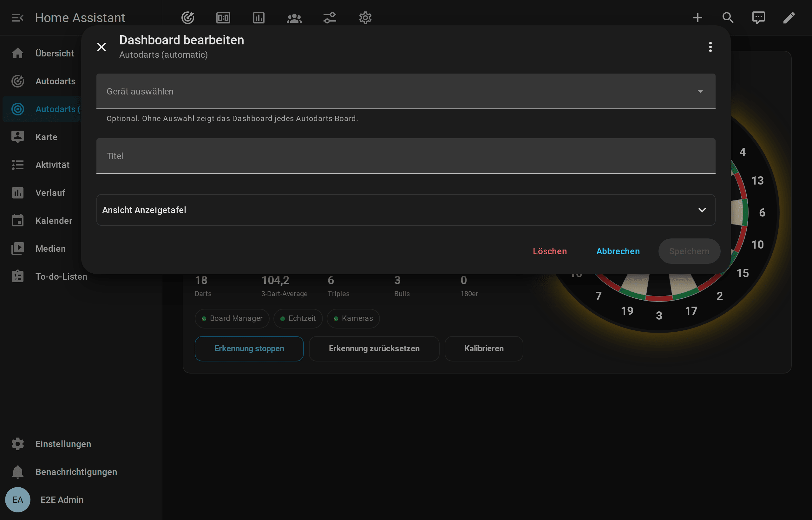812x520 pixels.
Task: Click the Kameras status chip
Action: coord(353,318)
